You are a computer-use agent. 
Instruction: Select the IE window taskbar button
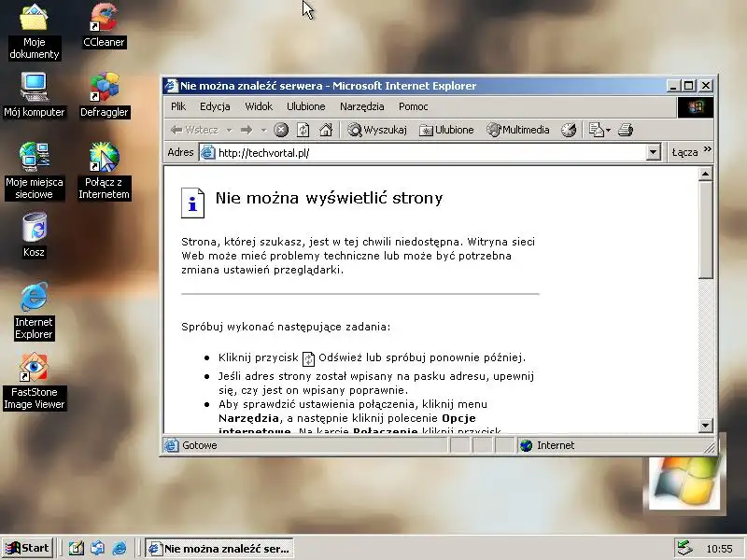(x=218, y=548)
